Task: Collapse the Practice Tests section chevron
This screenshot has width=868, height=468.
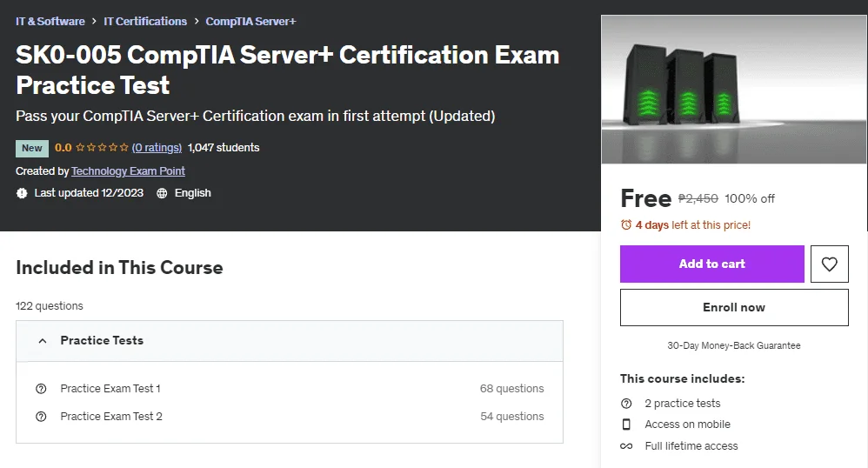Action: click(42, 341)
